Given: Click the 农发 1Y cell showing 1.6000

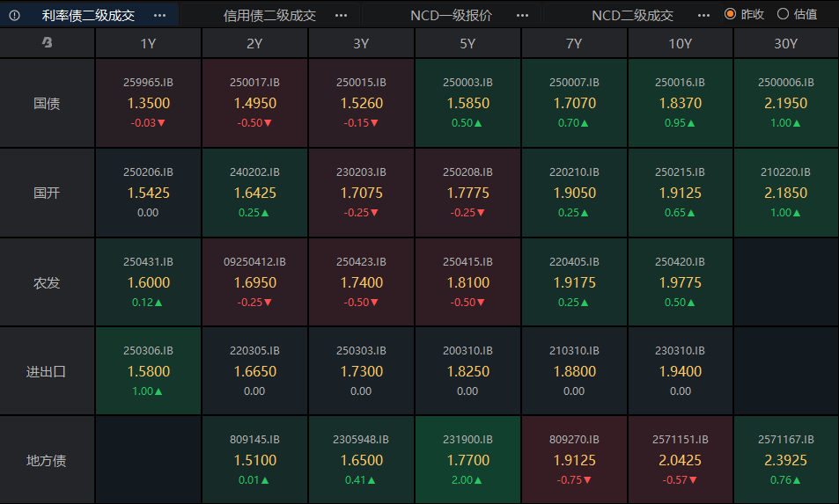Looking at the screenshot, I should (149, 282).
